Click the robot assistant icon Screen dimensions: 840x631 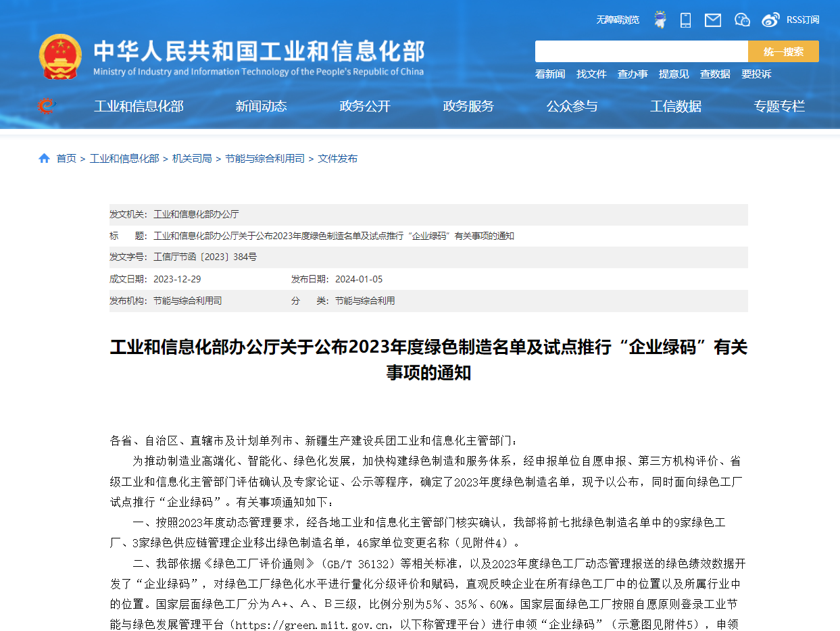[660, 20]
